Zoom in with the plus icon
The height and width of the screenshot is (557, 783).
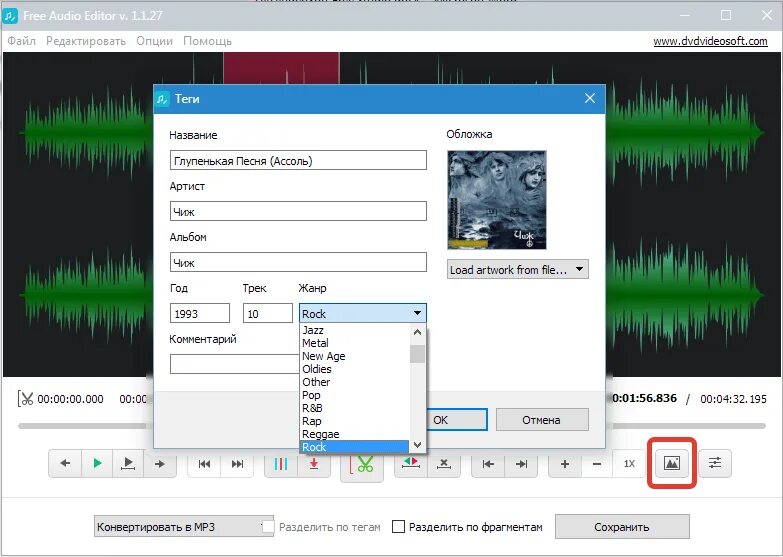565,464
